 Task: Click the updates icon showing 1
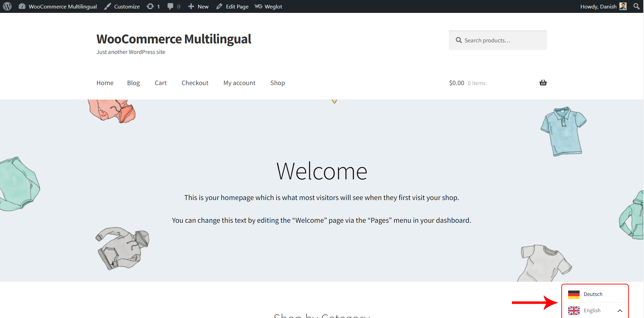pos(153,6)
